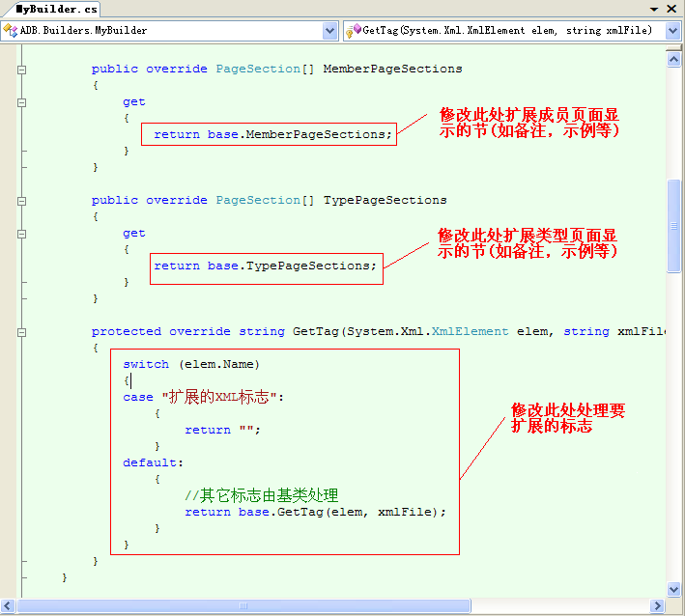The height and width of the screenshot is (616, 685).
Task: Click the vertical scrollbar up arrow
Action: [673, 59]
